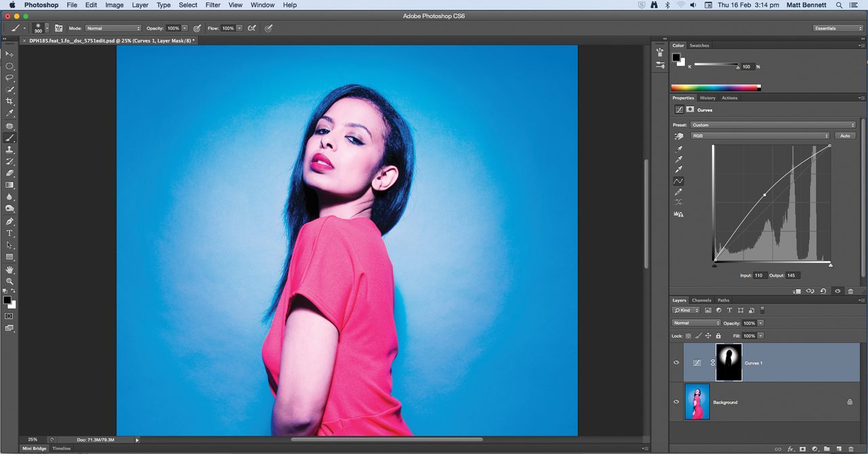
Task: Click the Curves 1 layer mask thumbnail
Action: 729,362
